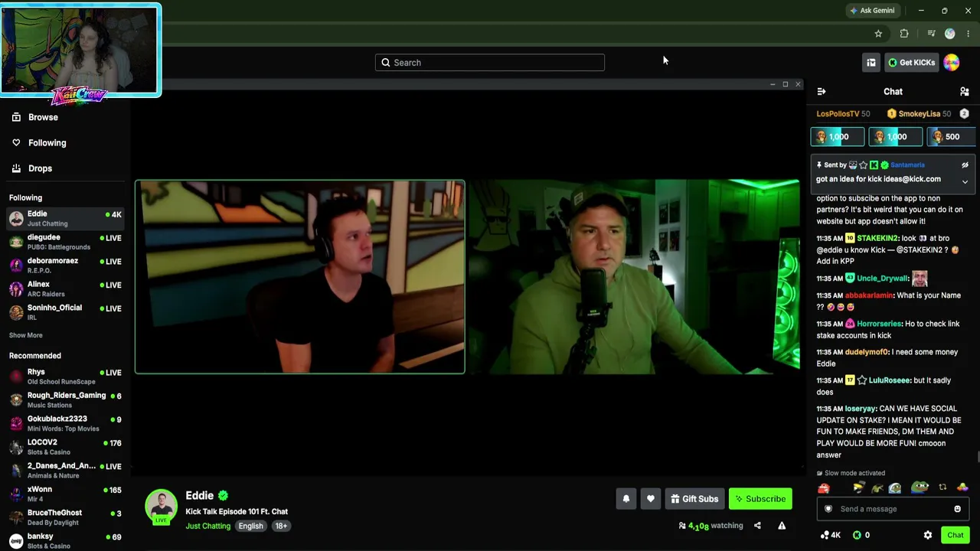Viewport: 980px width, 551px height.
Task: View KICKs balance showing 0
Action: (861, 535)
